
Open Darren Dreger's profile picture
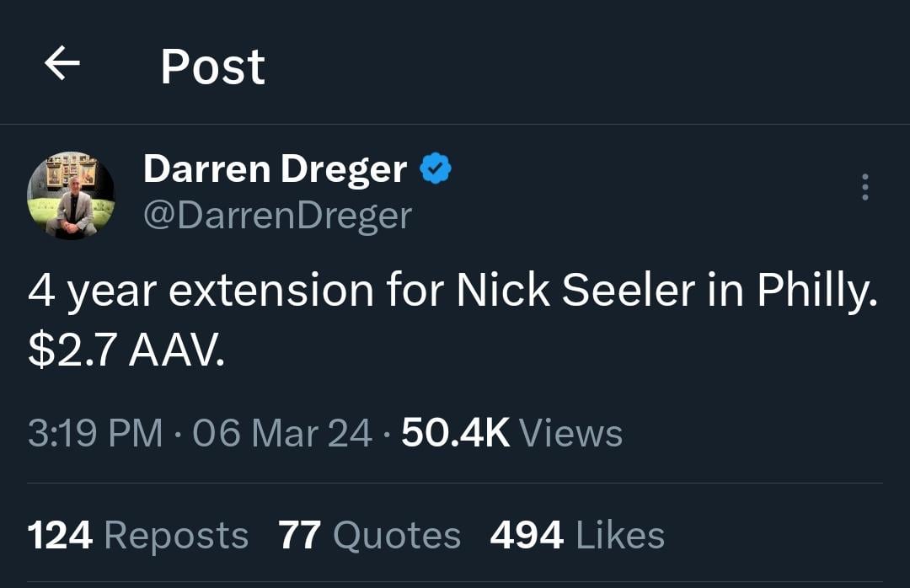[71, 195]
